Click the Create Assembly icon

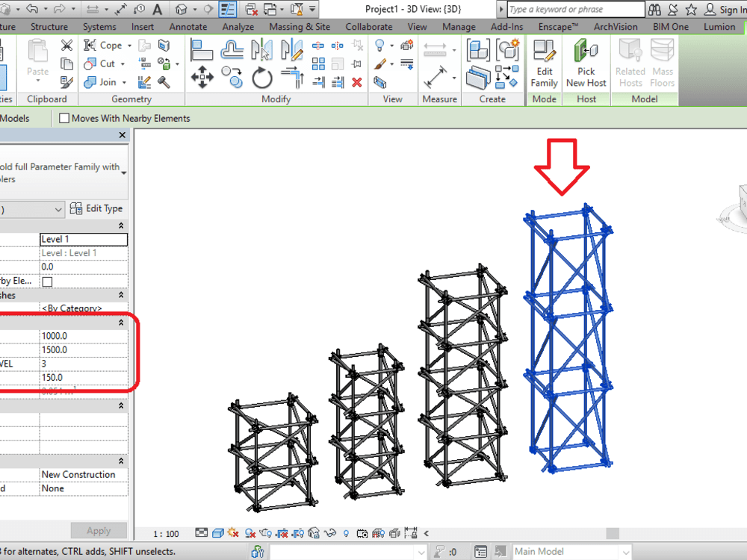pyautogui.click(x=478, y=50)
